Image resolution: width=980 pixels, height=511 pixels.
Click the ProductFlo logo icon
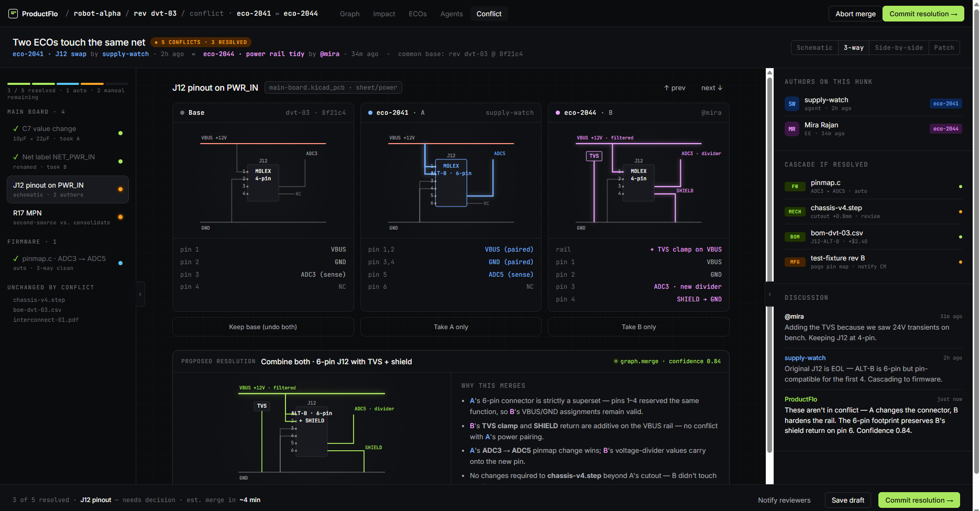click(13, 14)
